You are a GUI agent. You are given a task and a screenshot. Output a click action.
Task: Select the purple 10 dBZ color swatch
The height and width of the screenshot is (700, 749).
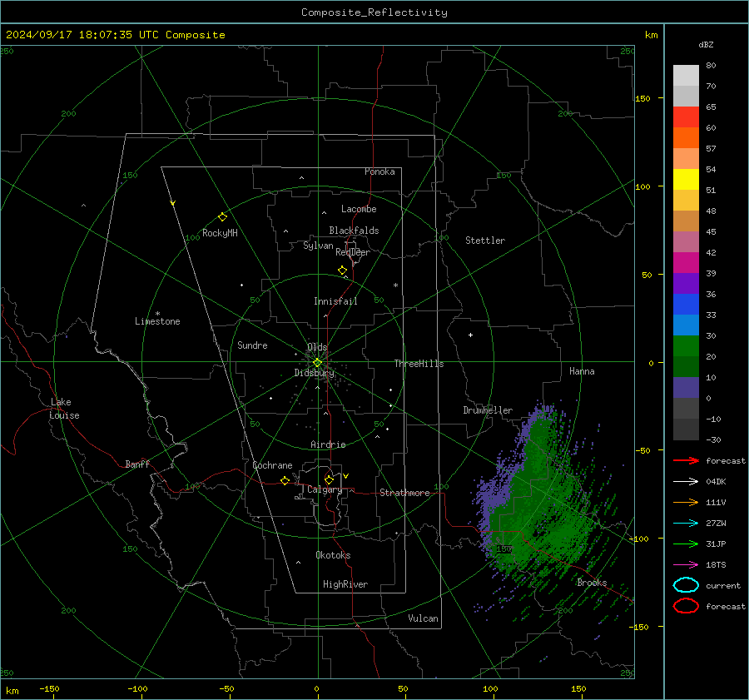(686, 388)
